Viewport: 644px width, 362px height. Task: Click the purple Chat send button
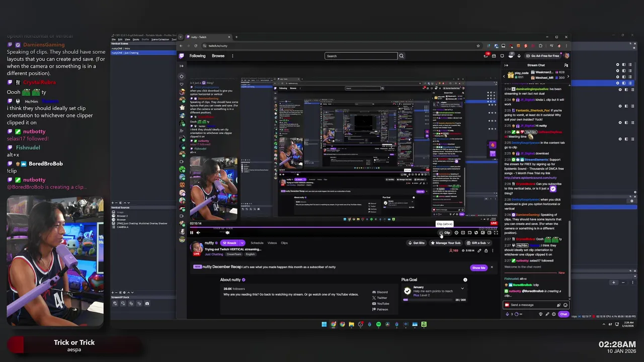click(563, 314)
